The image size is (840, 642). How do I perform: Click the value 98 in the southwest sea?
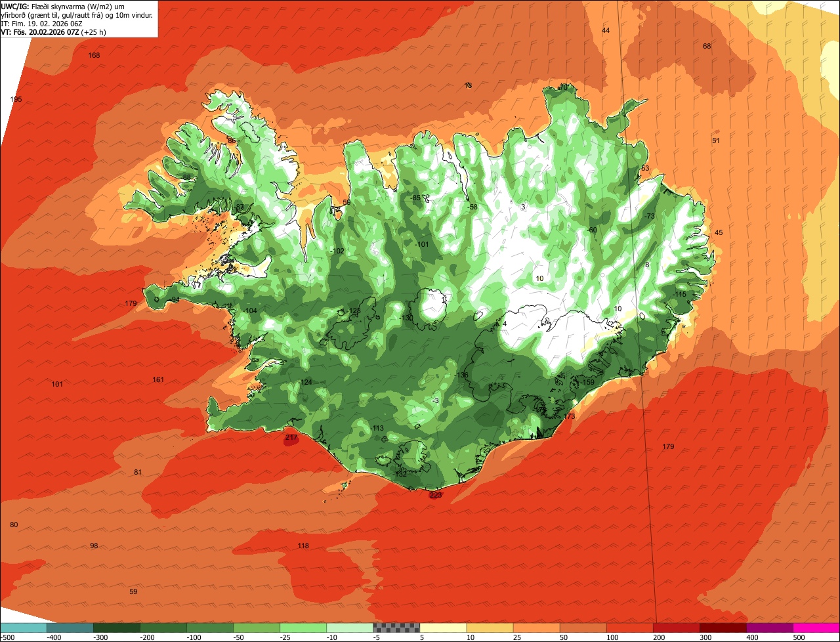pyautogui.click(x=94, y=546)
